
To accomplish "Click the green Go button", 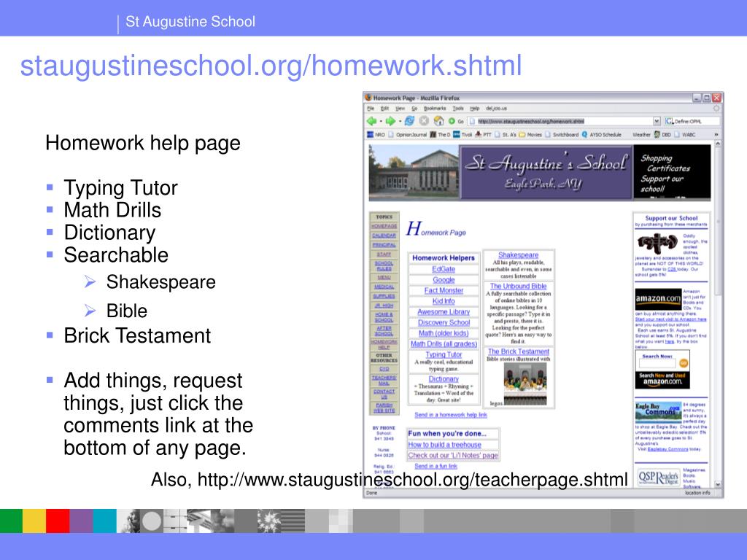I will 455,121.
